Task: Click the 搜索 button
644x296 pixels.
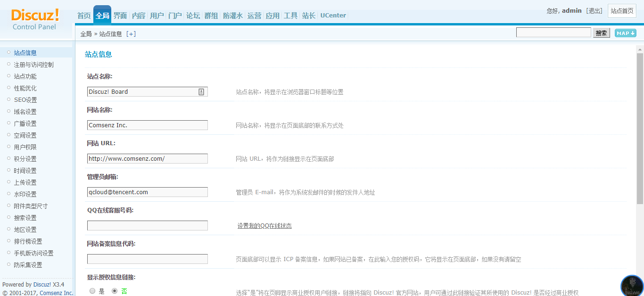Action: (x=601, y=33)
